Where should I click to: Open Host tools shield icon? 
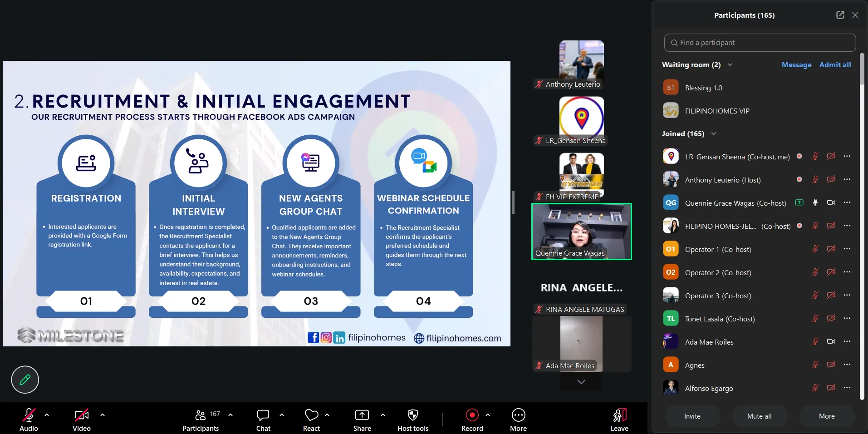(x=413, y=415)
